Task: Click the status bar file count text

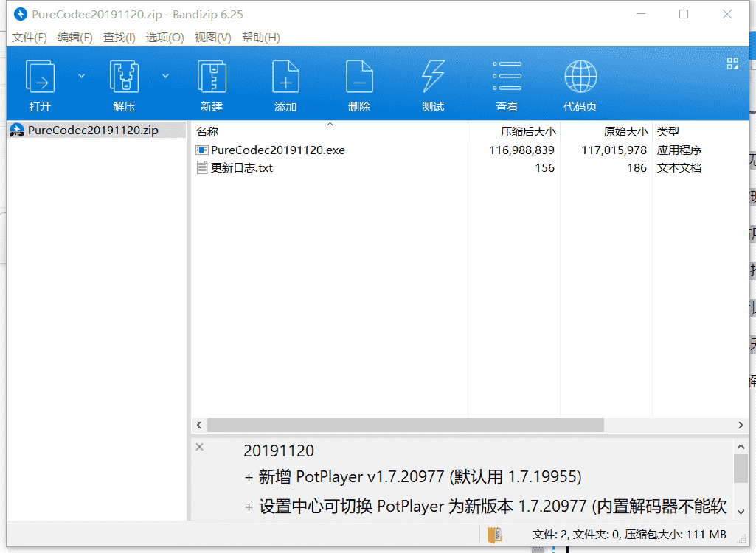Action: pyautogui.click(x=629, y=534)
